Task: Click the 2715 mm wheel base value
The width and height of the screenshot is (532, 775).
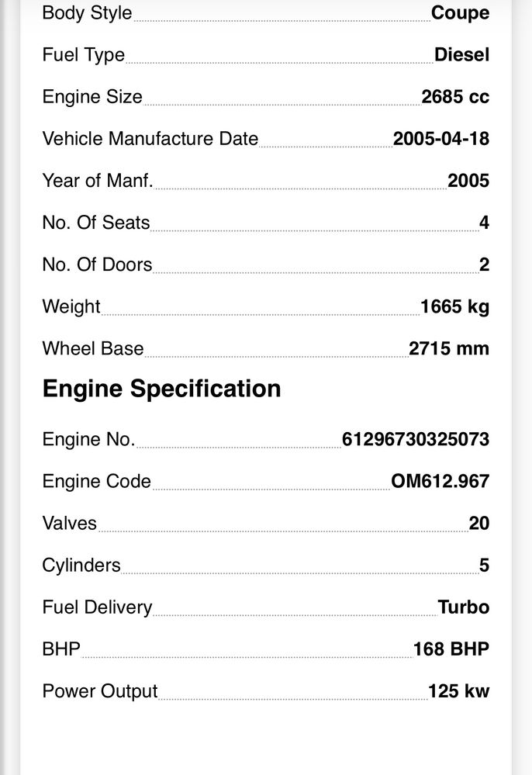Action: [x=449, y=348]
